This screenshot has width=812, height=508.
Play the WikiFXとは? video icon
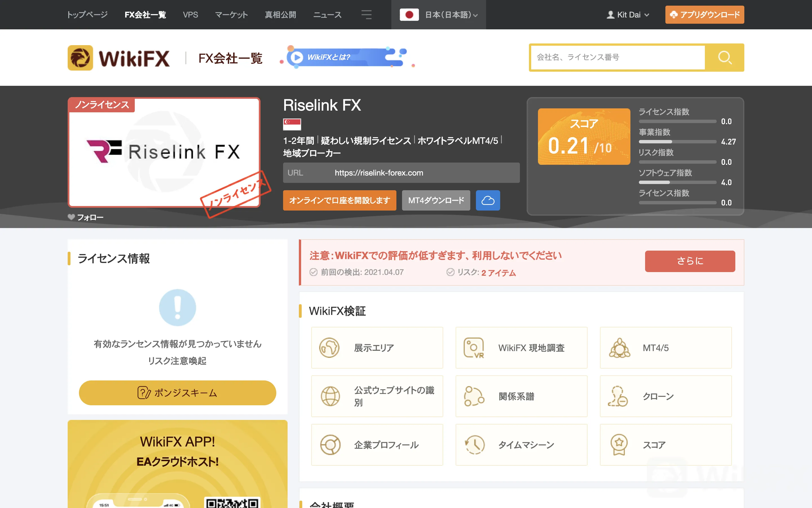pos(297,58)
